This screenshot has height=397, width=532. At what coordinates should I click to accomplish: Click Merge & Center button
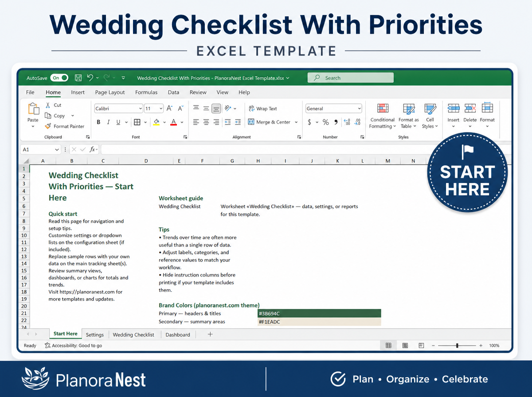point(269,122)
